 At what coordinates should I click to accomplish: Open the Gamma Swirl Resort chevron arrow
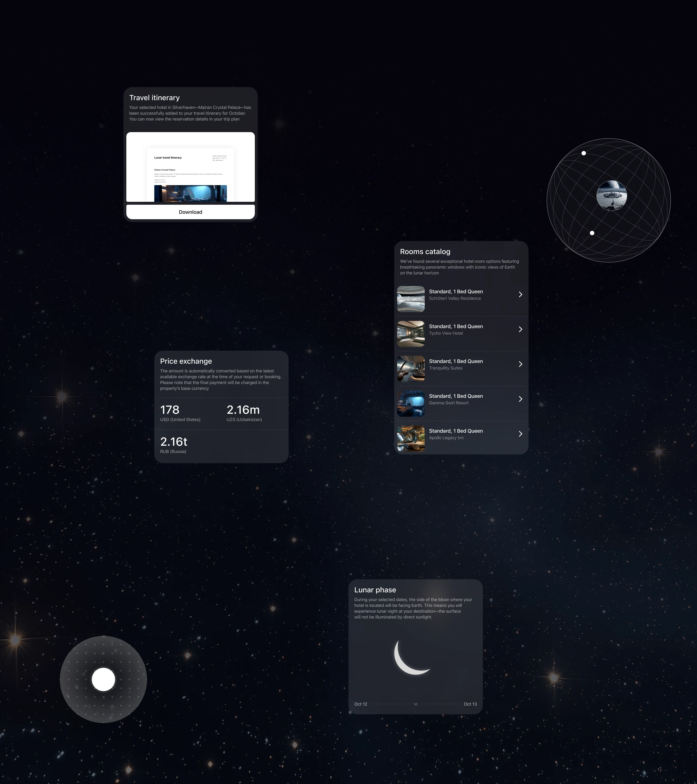520,399
